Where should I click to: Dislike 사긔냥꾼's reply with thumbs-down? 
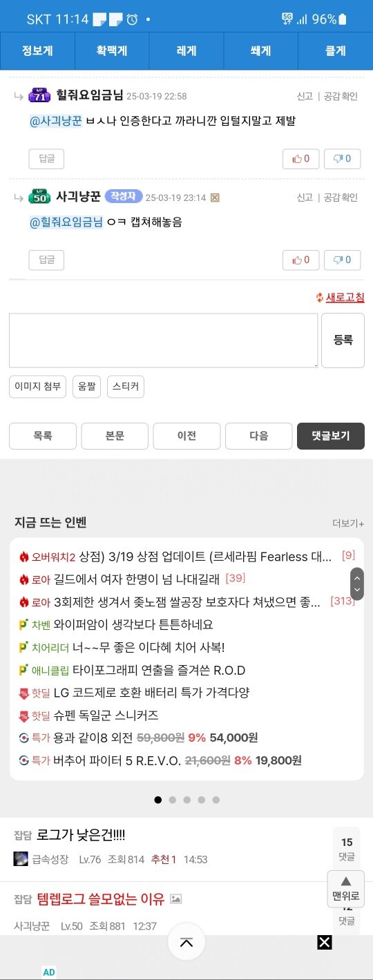coord(342,260)
